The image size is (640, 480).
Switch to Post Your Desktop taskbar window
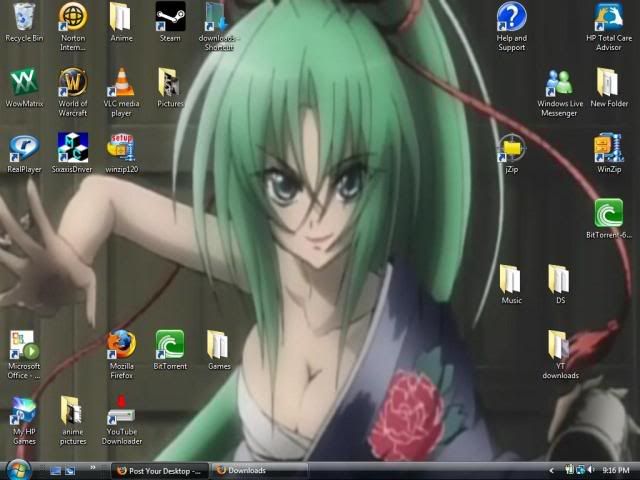[x=159, y=470]
